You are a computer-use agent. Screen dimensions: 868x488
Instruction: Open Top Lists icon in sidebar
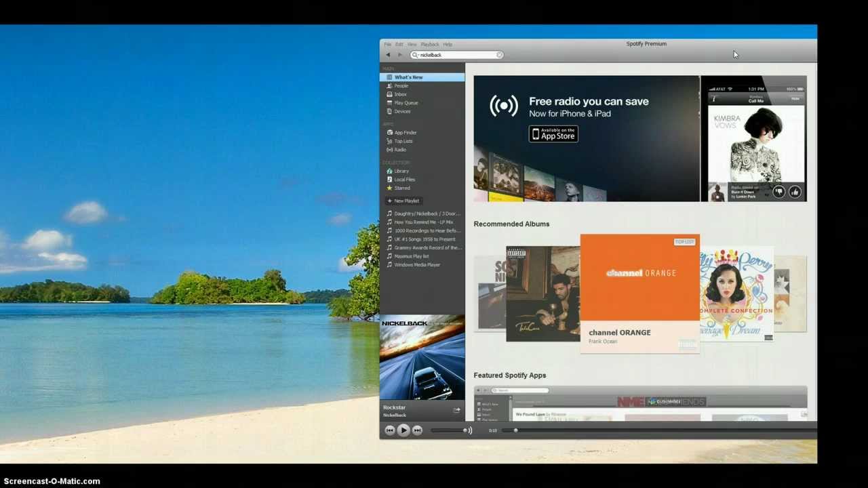click(389, 141)
